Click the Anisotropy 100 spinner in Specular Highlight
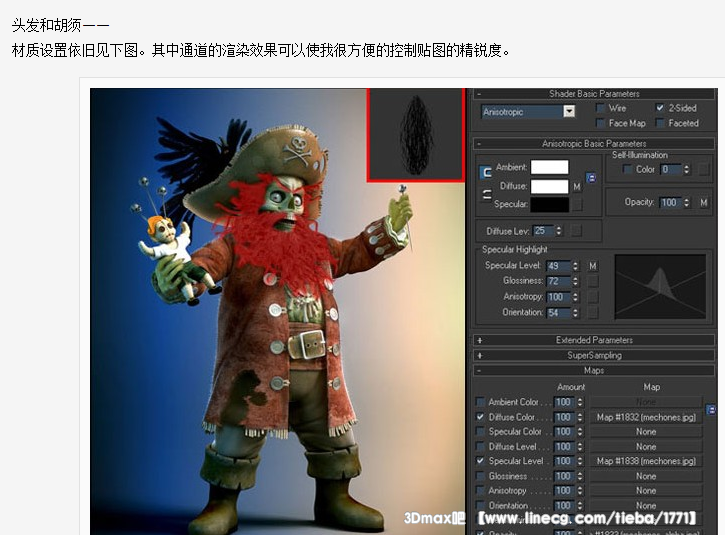 point(575,297)
